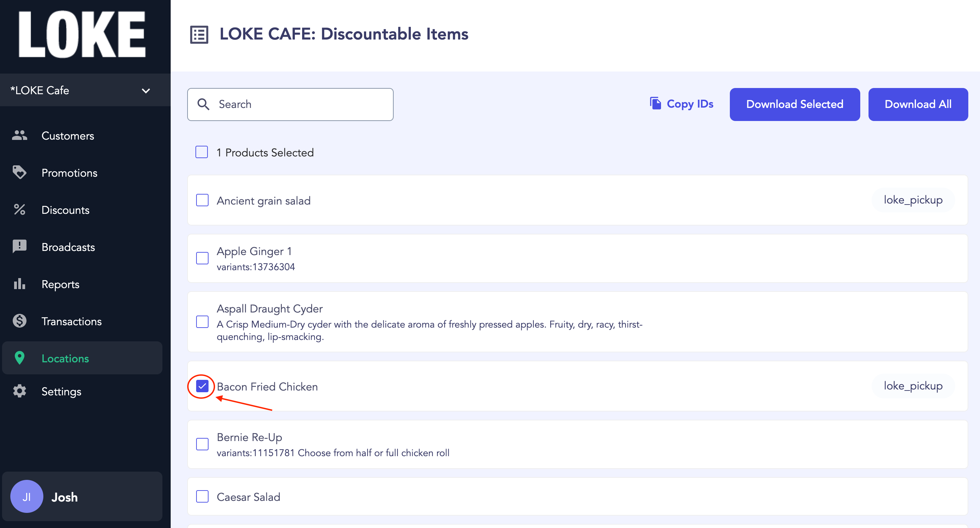Toggle the select-all Products Selected checkbox
980x528 pixels.
click(x=201, y=152)
